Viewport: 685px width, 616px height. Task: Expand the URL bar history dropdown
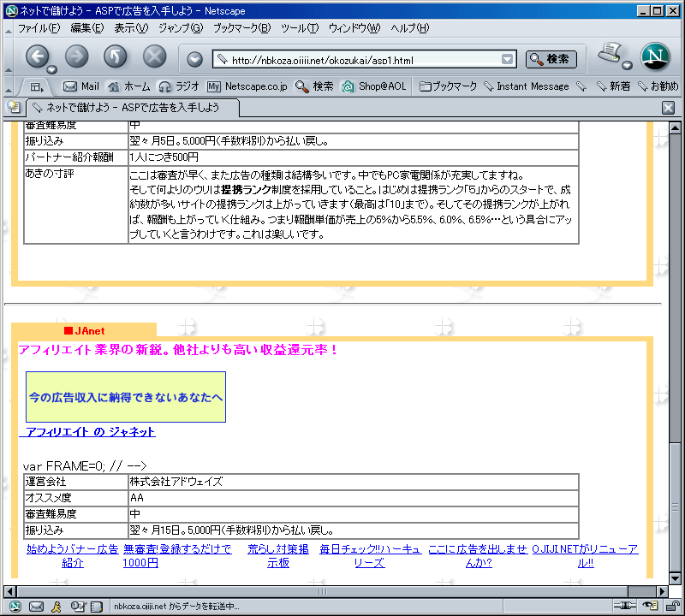click(x=507, y=59)
